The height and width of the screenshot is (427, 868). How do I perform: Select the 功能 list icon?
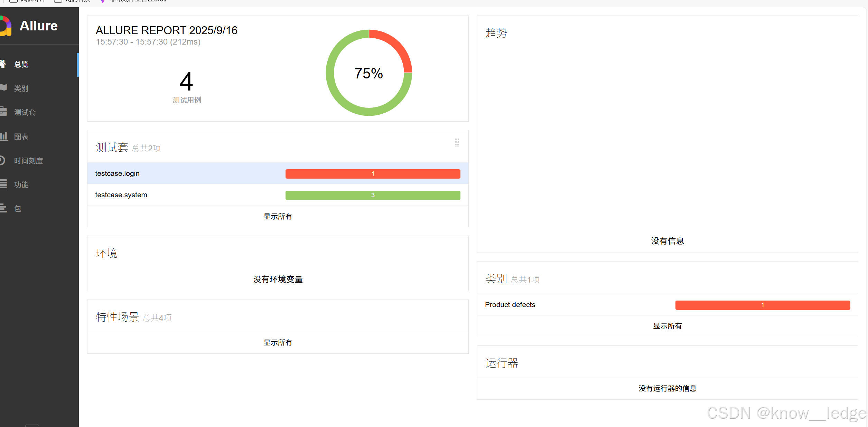tap(4, 184)
